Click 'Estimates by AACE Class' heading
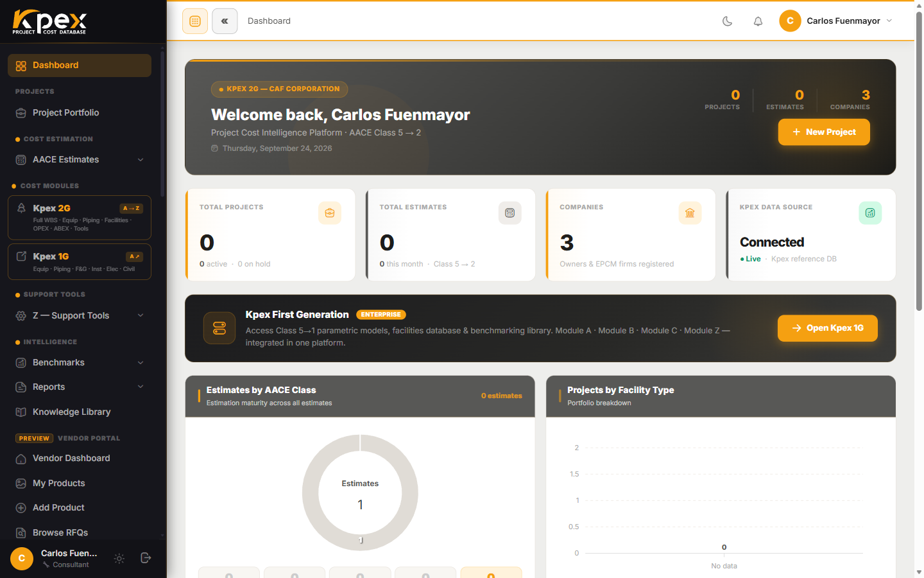Image resolution: width=924 pixels, height=578 pixels. (x=261, y=390)
